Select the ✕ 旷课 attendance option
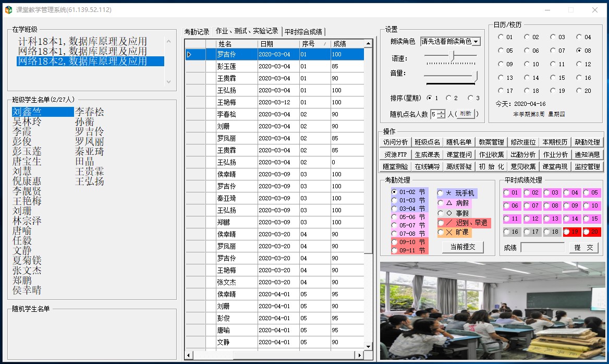Viewport: 609px width, 364px height. (x=441, y=233)
